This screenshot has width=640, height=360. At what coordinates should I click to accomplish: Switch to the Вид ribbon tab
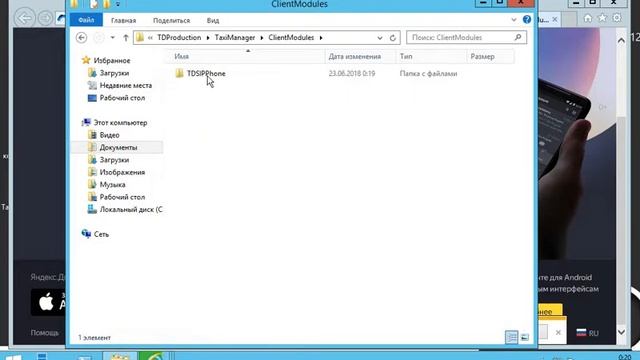coord(213,20)
